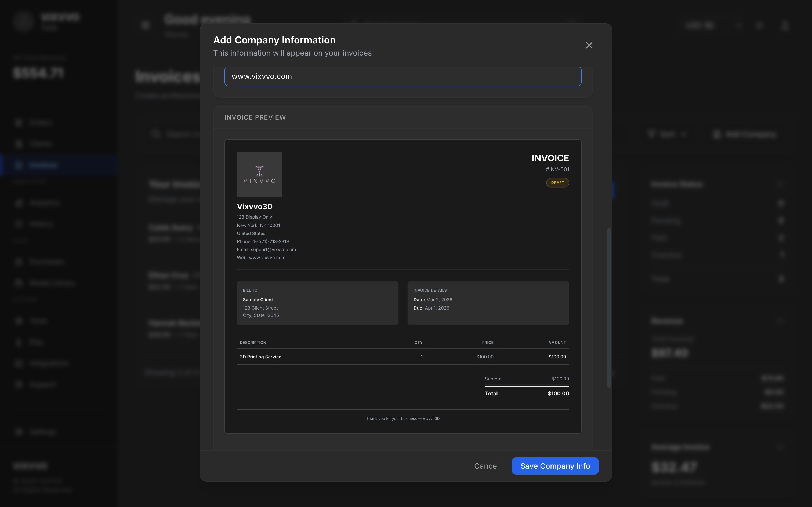Open Settings from the sidebar
Viewport: 812px width, 507px height.
[x=42, y=432]
